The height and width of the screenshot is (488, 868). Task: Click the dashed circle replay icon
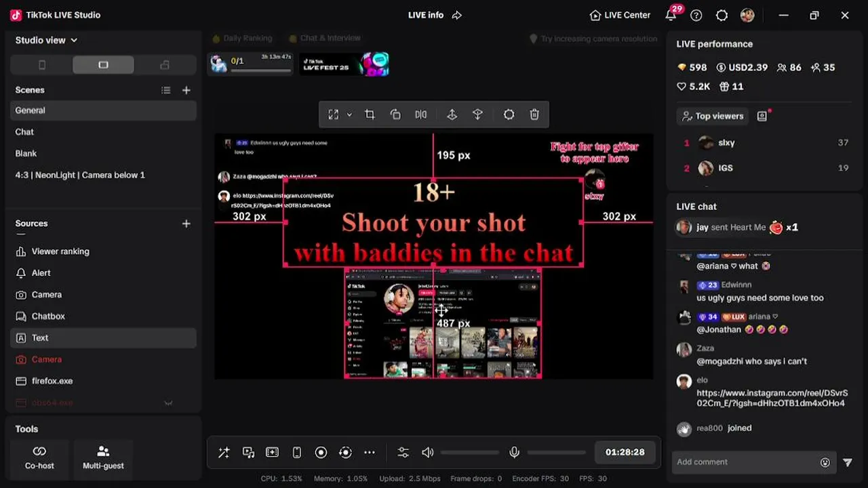pos(345,452)
